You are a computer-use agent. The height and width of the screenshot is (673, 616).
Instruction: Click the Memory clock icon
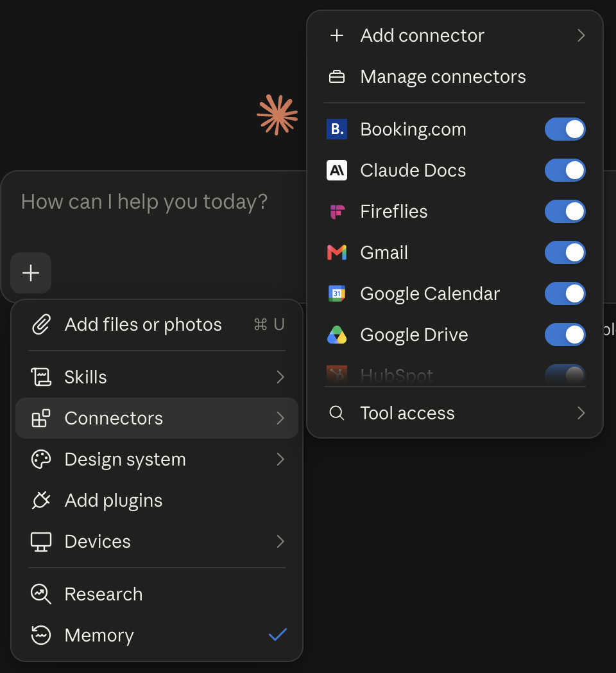click(x=41, y=635)
